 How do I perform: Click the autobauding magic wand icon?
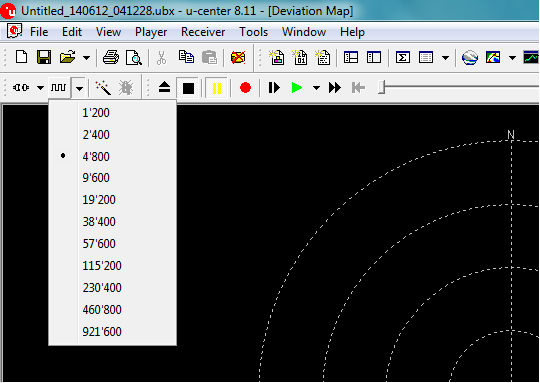[103, 87]
